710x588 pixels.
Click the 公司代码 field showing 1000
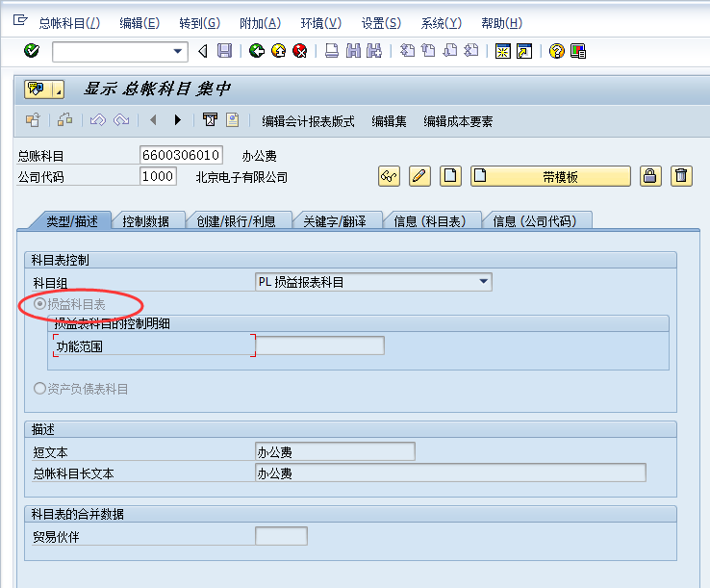[158, 176]
